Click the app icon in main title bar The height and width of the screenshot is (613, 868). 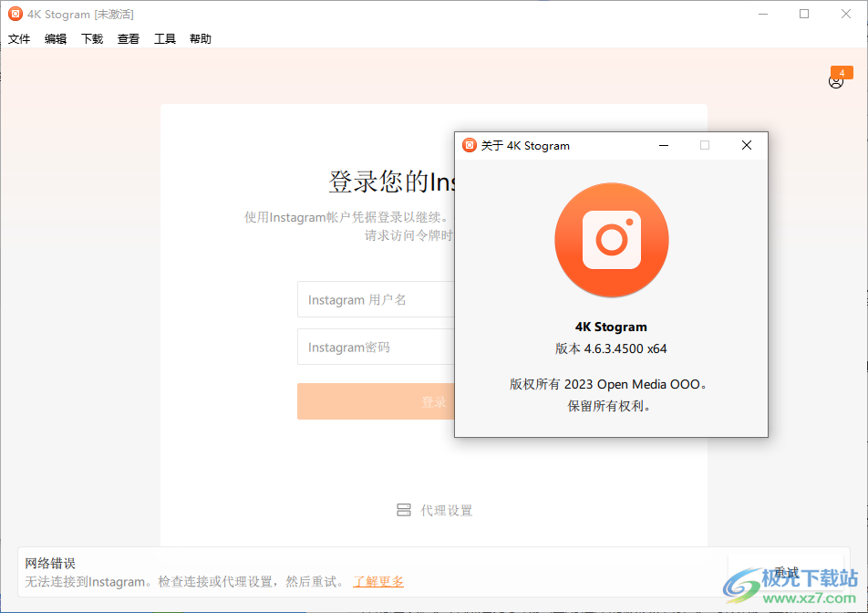coord(15,14)
